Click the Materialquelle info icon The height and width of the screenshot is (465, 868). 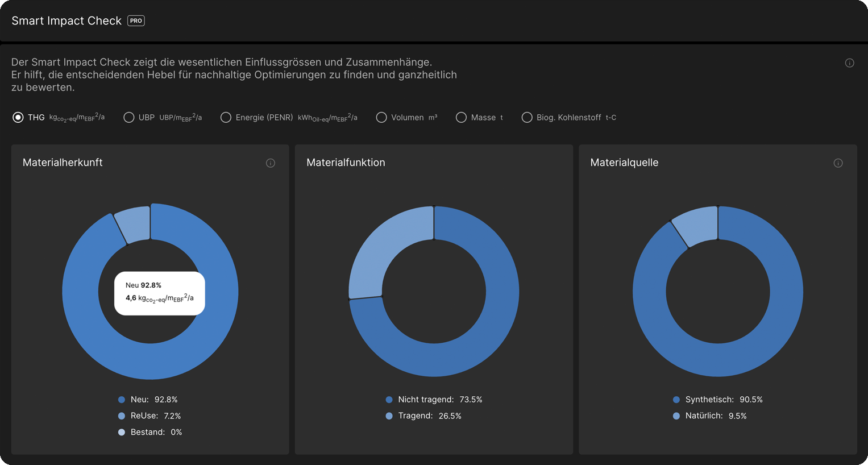tap(838, 163)
